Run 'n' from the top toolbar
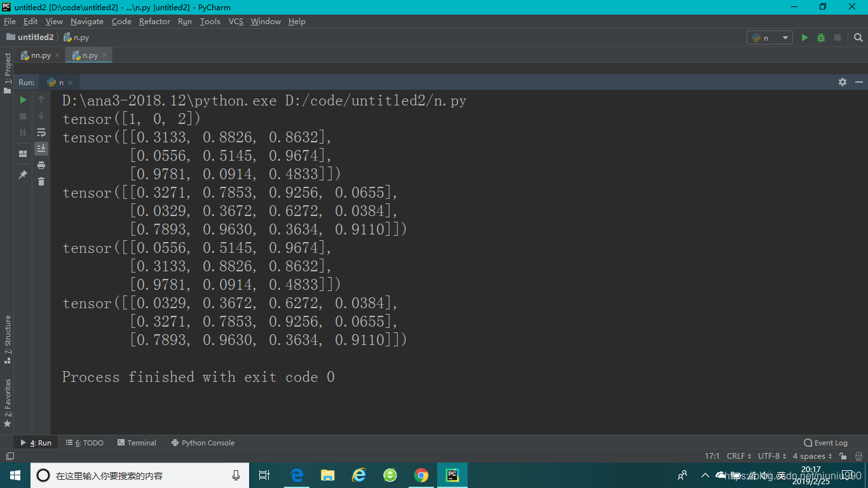 [x=804, y=37]
